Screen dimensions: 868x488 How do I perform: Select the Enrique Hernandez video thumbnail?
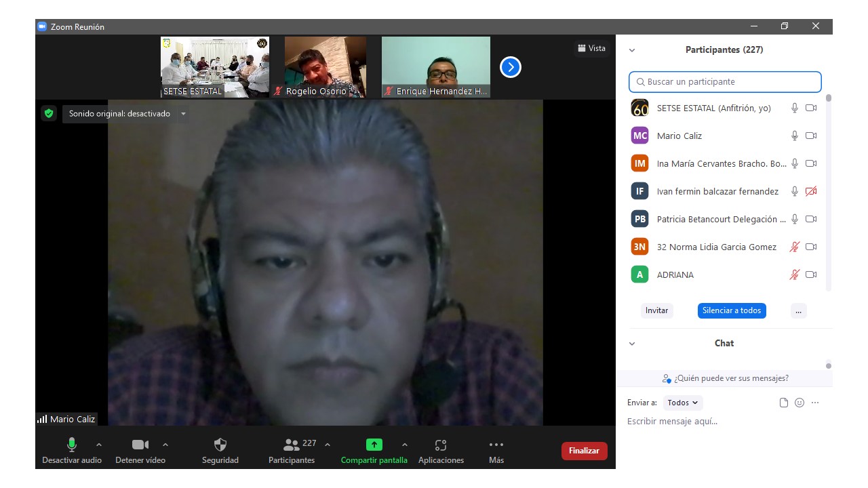[436, 67]
